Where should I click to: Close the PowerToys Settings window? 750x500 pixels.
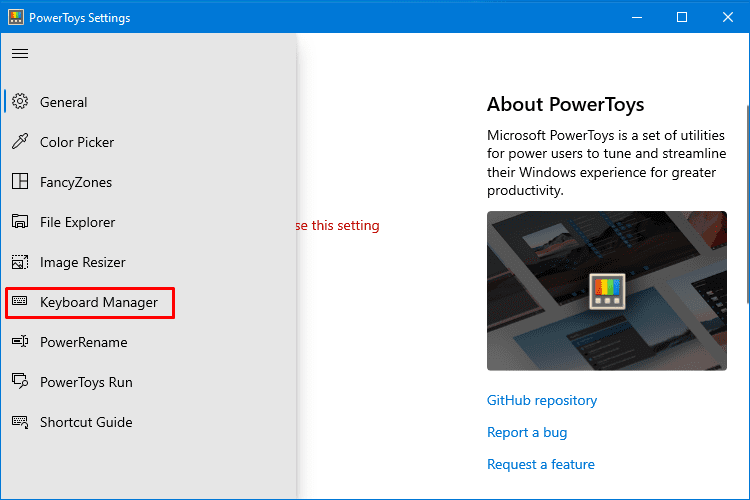tap(728, 17)
